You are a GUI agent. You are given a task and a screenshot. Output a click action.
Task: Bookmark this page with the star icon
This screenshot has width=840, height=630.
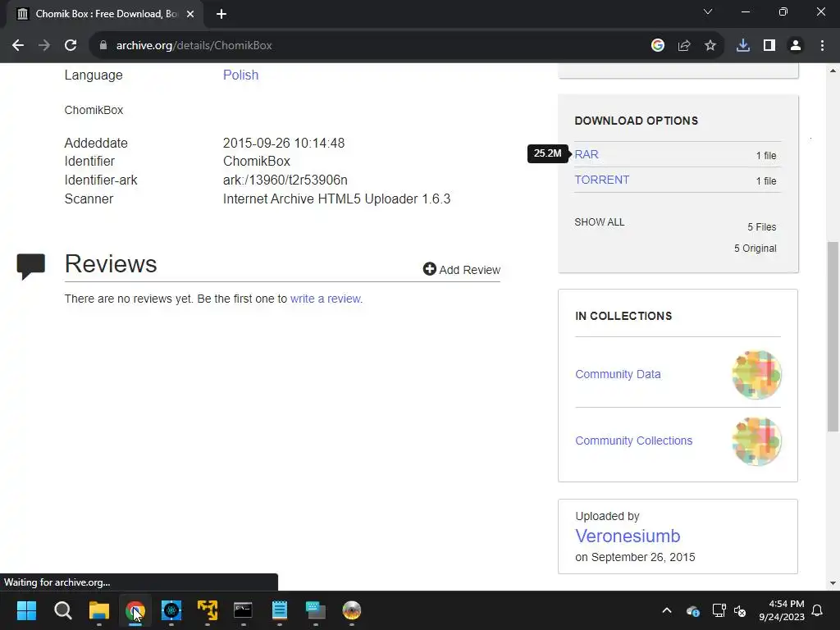tap(710, 46)
